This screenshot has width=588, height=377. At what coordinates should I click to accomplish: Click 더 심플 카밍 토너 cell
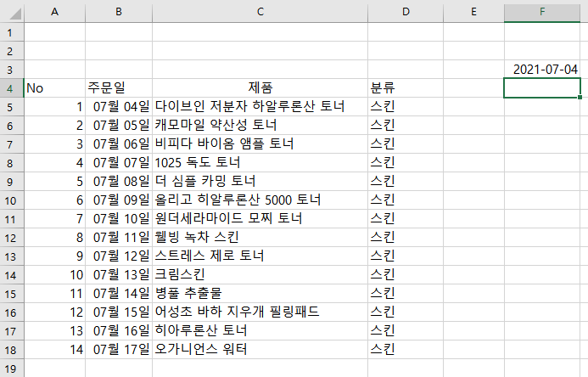pos(260,182)
